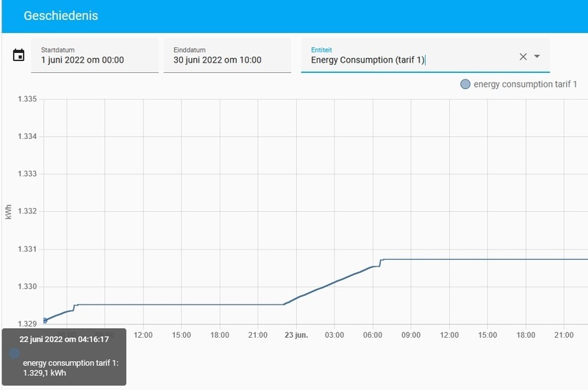The width and height of the screenshot is (588, 390).
Task: Clear the selected entity with X icon
Action: (523, 57)
